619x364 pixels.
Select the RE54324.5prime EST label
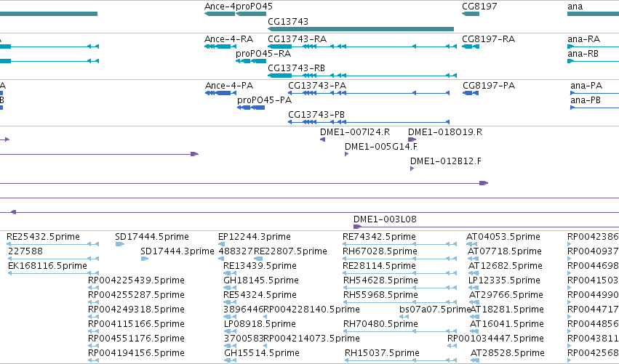point(260,295)
